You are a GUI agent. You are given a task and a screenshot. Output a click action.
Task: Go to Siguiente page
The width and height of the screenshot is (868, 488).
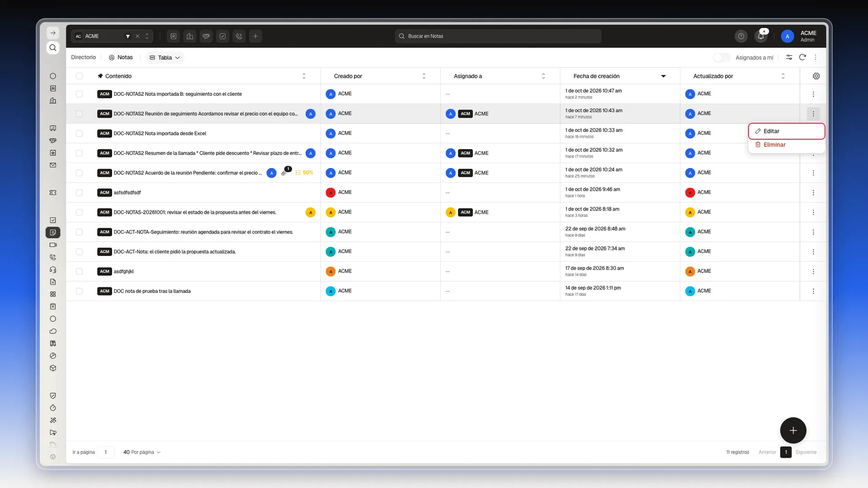tap(806, 452)
